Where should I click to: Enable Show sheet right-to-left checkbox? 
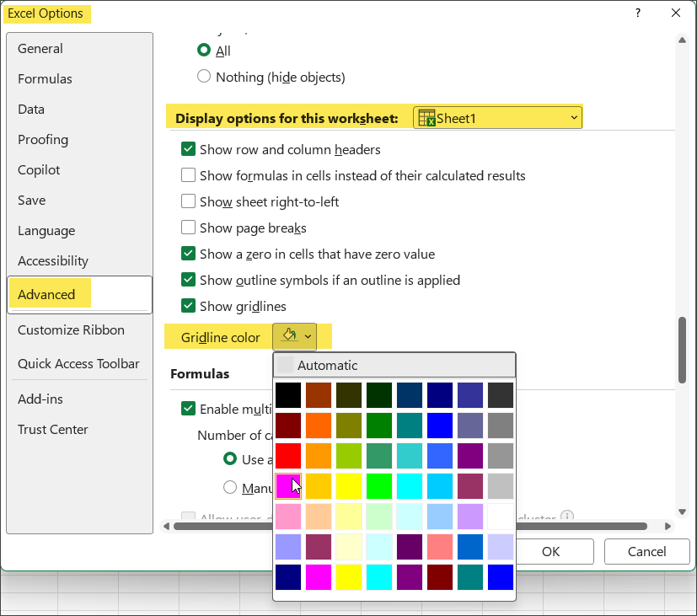click(188, 201)
